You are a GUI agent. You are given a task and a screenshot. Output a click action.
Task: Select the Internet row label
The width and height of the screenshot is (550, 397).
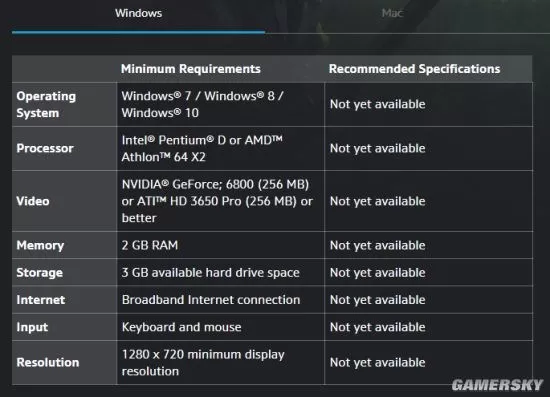[41, 300]
